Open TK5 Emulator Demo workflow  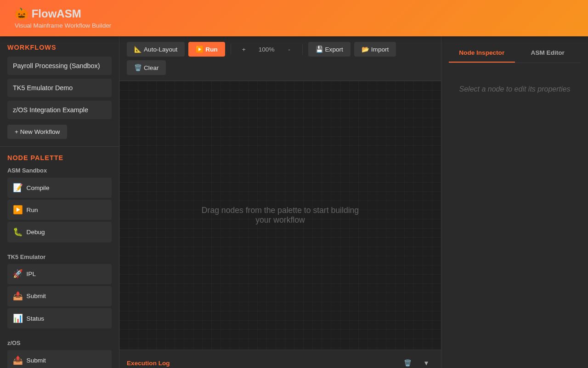[59, 88]
